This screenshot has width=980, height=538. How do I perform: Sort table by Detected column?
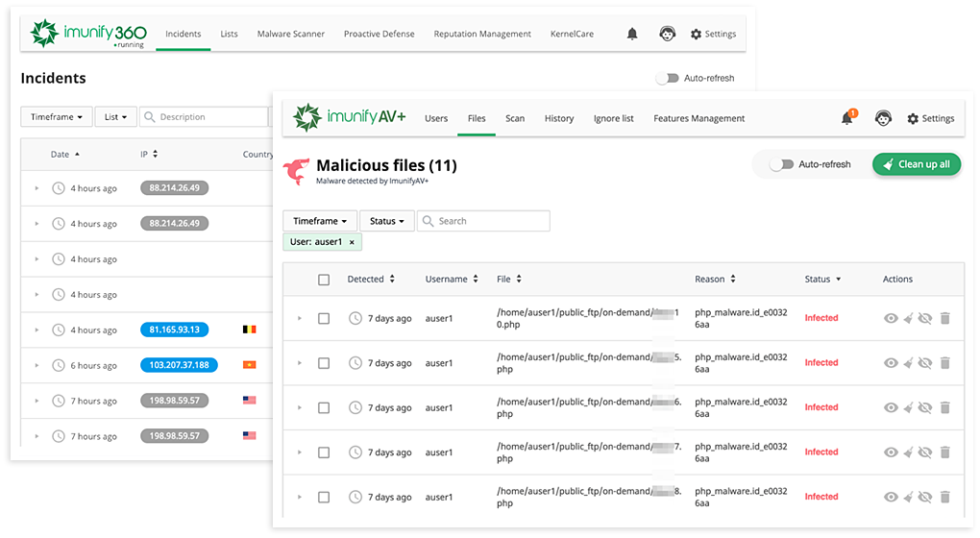(x=371, y=280)
